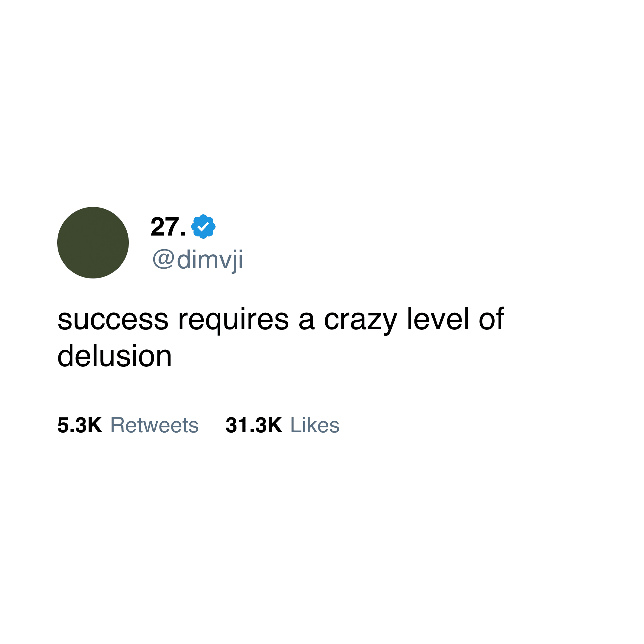Click the word "requires" in the tweet
This screenshot has height=644, width=644.
click(x=233, y=320)
